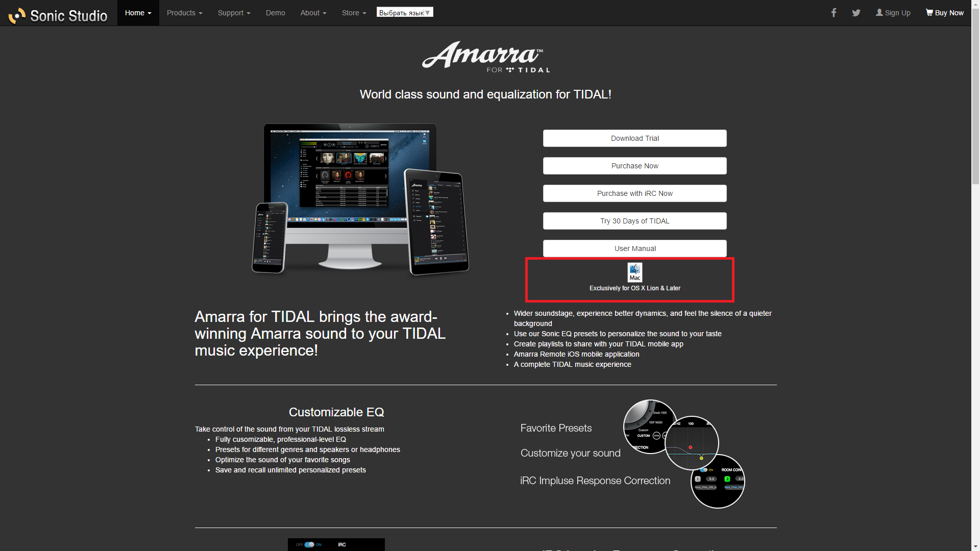Click the Download Trial button
Image resolution: width=980 pixels, height=551 pixels.
point(635,138)
